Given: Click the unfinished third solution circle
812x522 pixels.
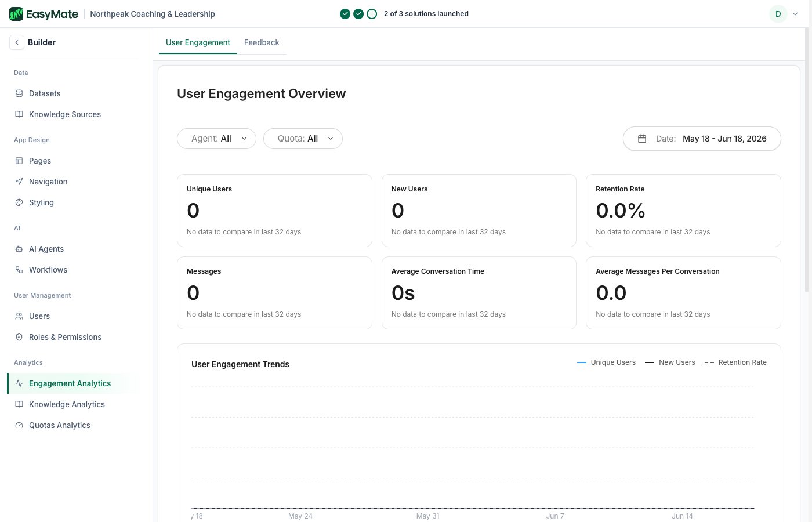Looking at the screenshot, I should [x=372, y=14].
